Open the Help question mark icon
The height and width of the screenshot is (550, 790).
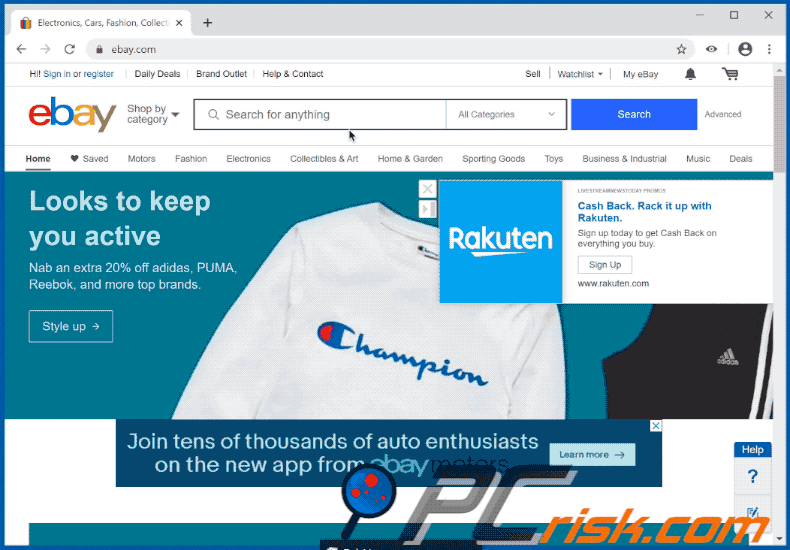[753, 476]
